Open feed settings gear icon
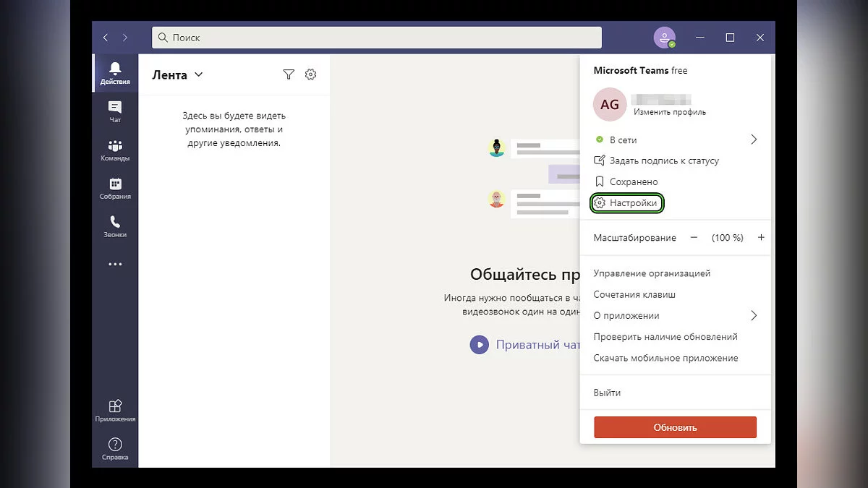868x488 pixels. [x=311, y=74]
